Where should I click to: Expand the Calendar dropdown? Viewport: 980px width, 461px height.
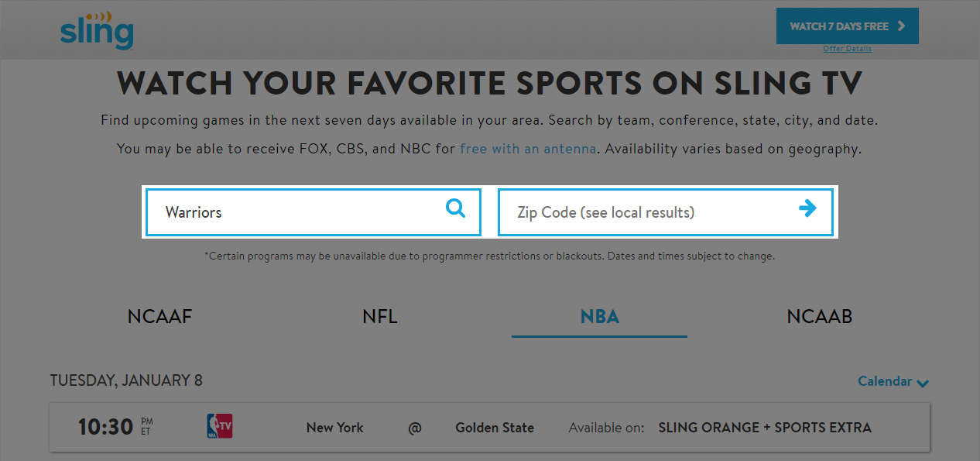tap(893, 381)
